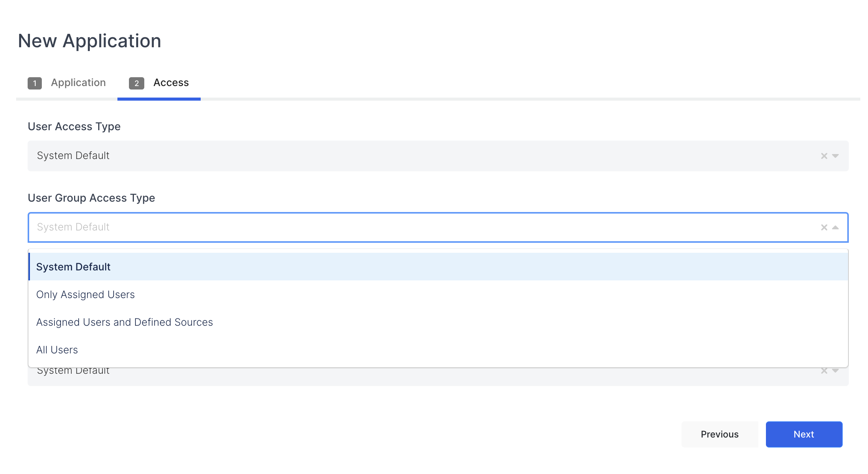This screenshot has height=474, width=868.
Task: Click the step 1 number badge
Action: 35,83
